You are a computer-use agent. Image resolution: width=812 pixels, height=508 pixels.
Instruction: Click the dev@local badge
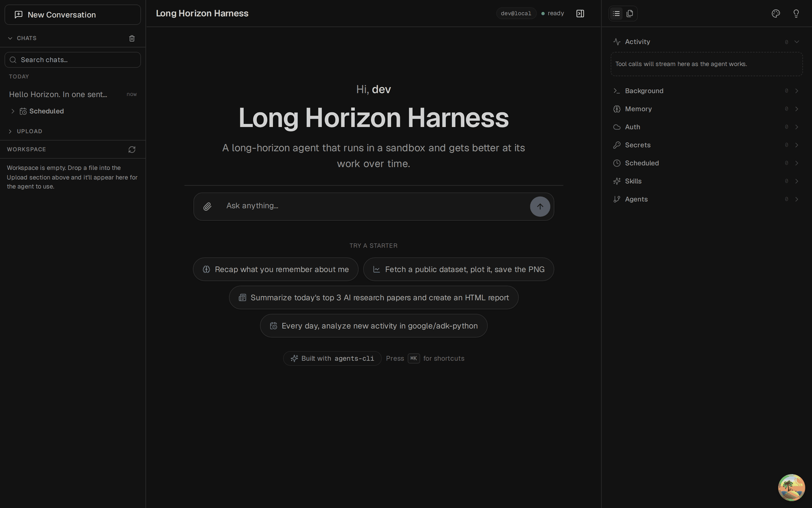(516, 14)
